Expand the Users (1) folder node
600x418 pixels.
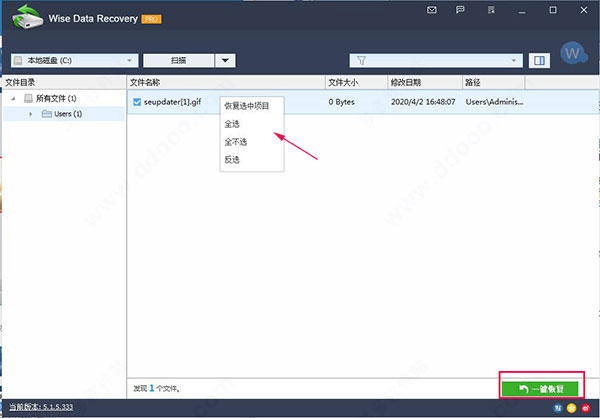tap(31, 114)
